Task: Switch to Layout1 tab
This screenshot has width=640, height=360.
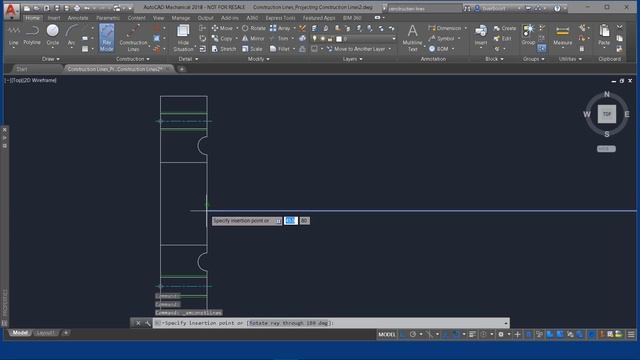Action: pos(45,333)
